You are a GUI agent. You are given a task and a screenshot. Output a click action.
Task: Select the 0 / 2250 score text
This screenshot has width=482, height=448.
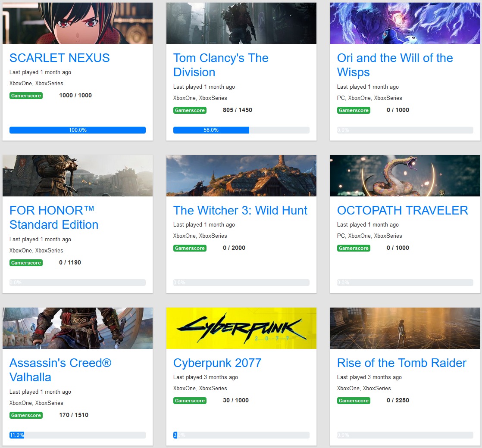(398, 401)
